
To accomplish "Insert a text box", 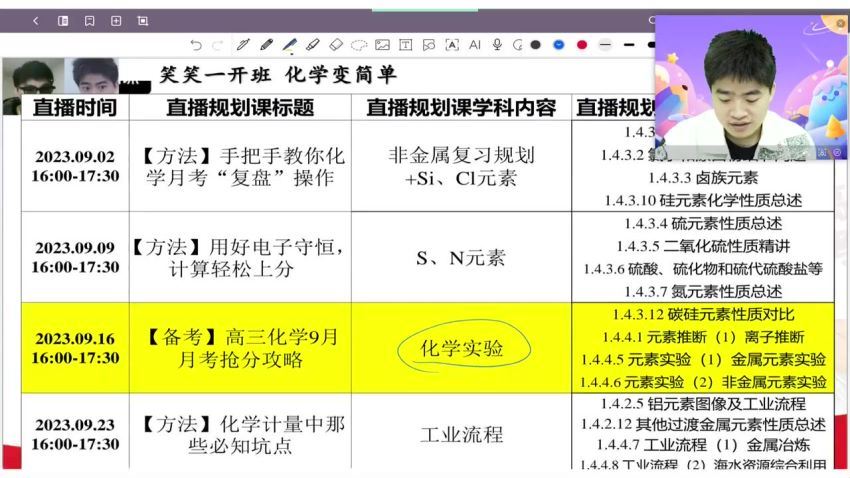I will pos(405,45).
